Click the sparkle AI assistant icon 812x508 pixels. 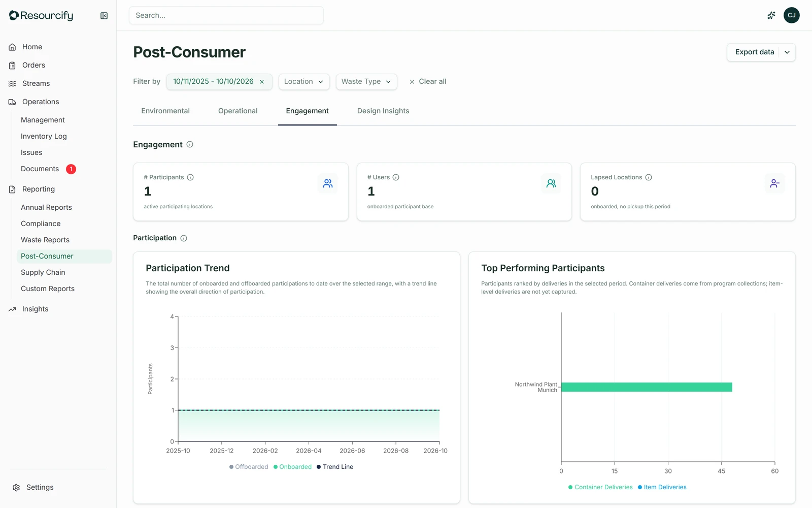771,15
